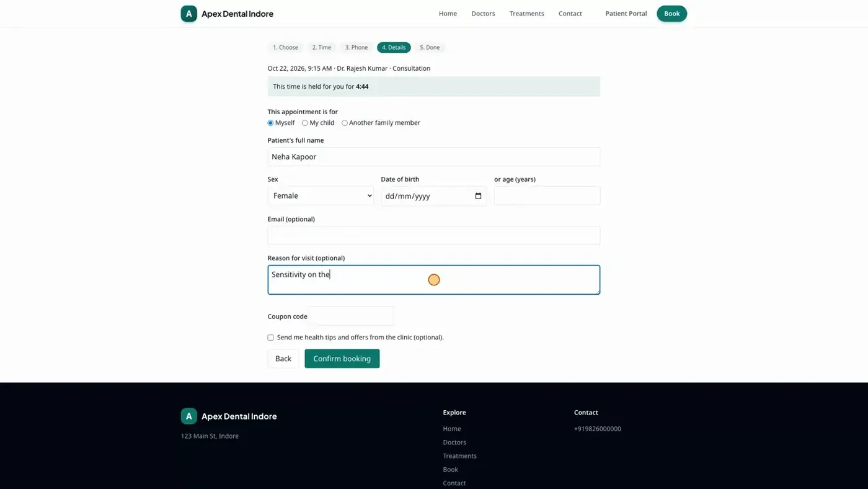Select the My child radio option
Screen dimensions: 868x489
point(305,123)
